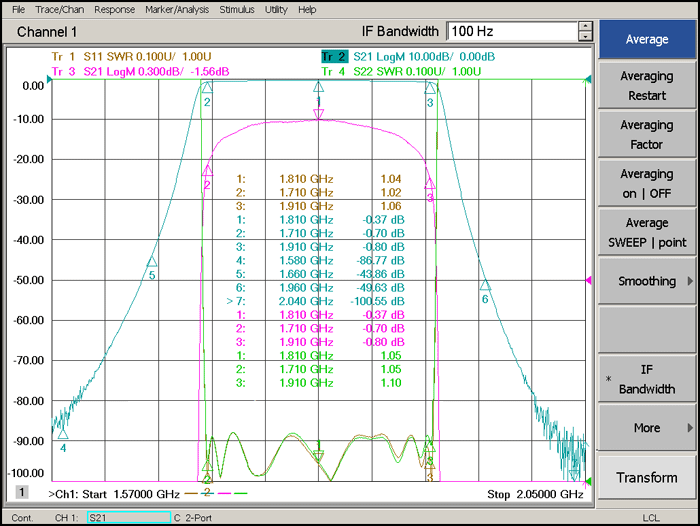700x526 pixels.
Task: Click the Stop 2.05000 GHz frequency label
Action: tap(535, 494)
